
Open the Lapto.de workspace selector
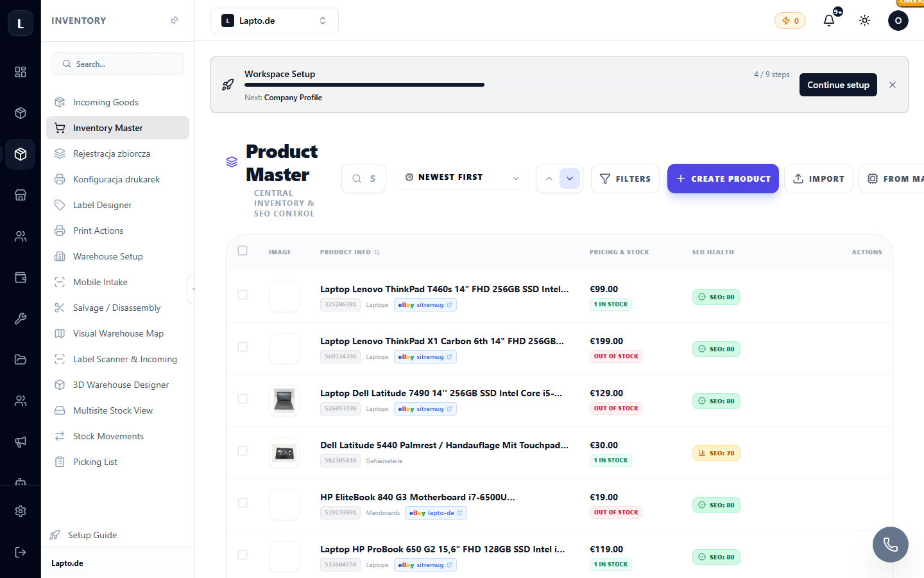coord(275,21)
